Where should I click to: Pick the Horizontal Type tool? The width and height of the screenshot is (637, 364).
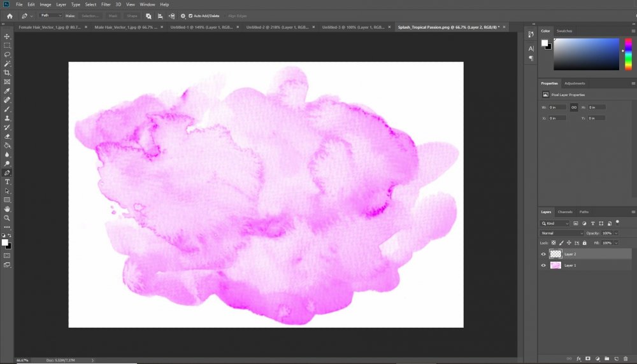click(x=7, y=182)
